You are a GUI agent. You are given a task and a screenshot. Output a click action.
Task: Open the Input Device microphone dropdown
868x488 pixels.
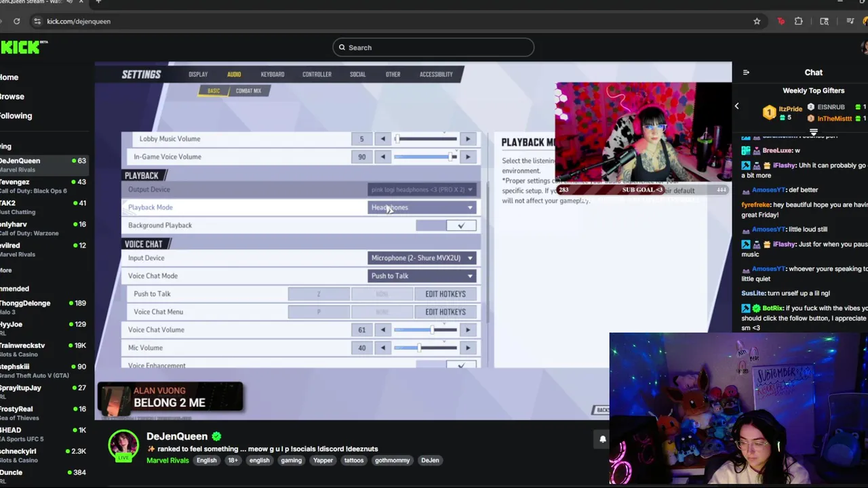[x=422, y=258]
